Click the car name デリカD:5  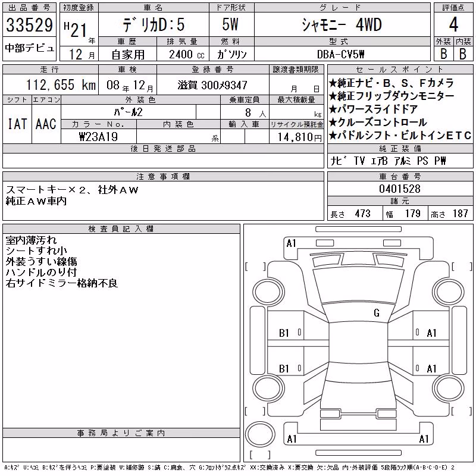tap(154, 24)
